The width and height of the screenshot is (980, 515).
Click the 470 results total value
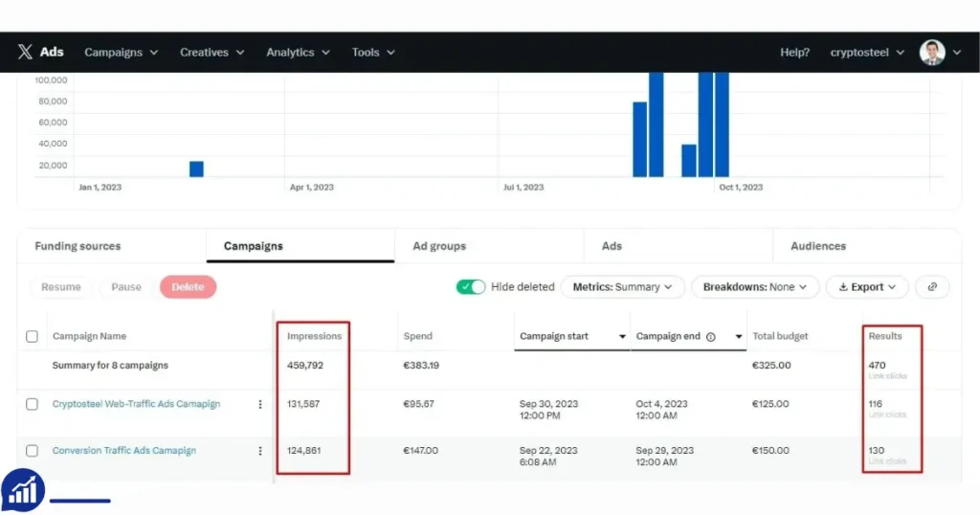(x=877, y=365)
